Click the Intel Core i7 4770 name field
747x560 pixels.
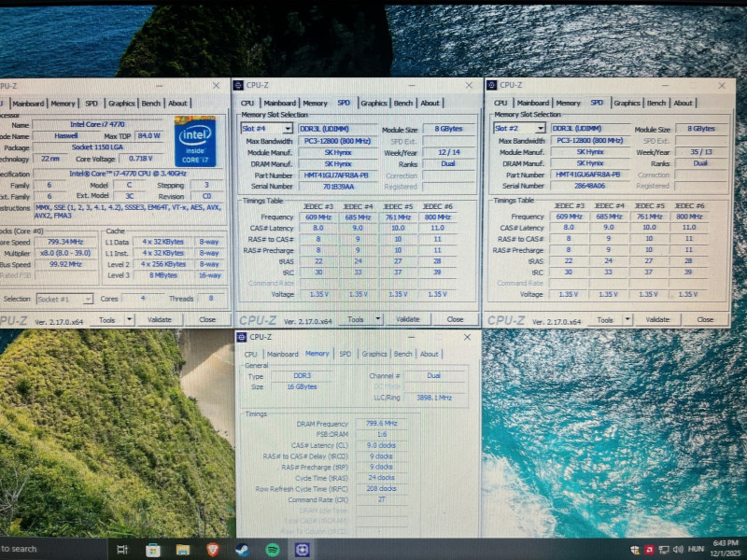click(98, 125)
